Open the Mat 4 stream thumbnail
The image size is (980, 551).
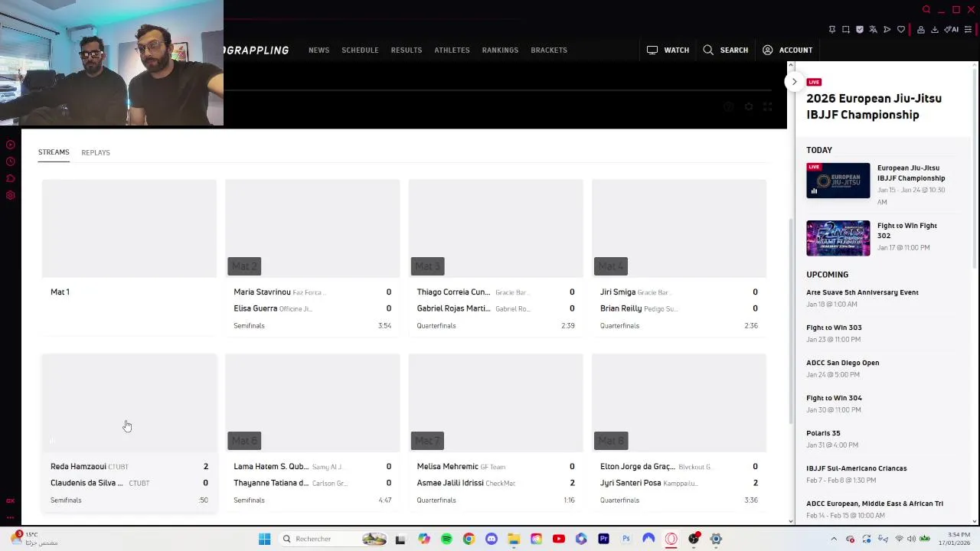coord(679,228)
